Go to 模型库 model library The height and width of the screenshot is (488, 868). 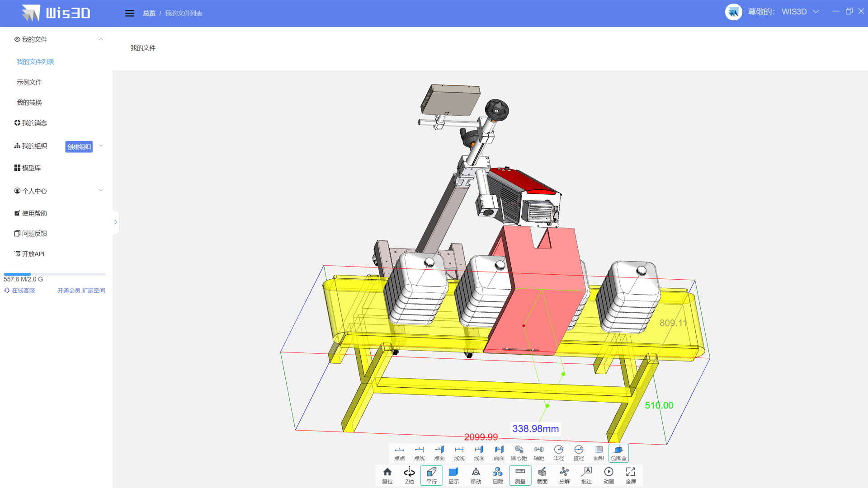tap(31, 168)
